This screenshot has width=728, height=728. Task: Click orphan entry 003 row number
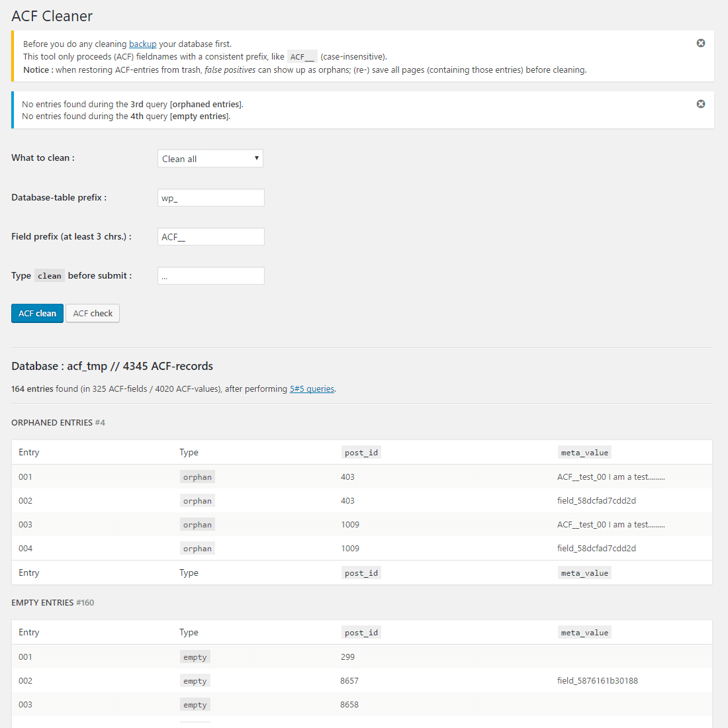click(x=26, y=525)
